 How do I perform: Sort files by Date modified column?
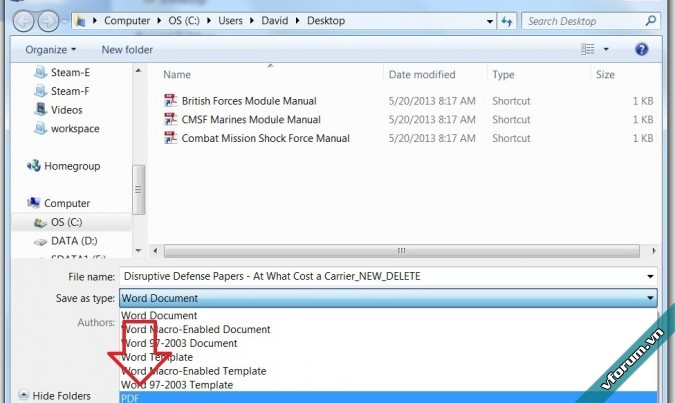click(x=422, y=74)
